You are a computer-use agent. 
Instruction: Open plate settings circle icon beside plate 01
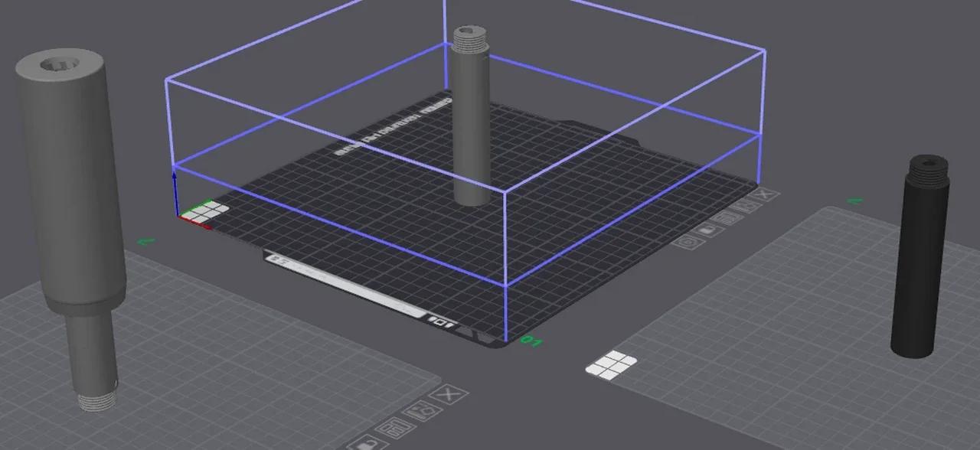click(x=689, y=241)
